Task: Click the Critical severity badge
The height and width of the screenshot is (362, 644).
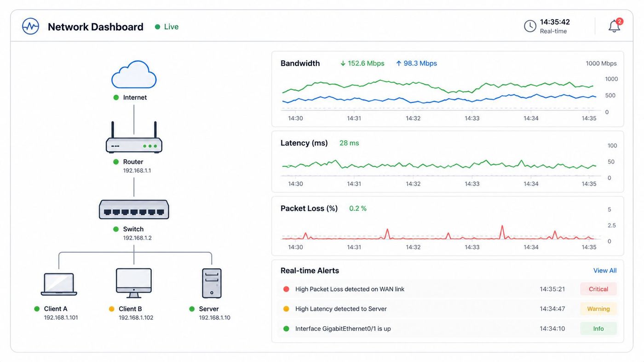Action: [598, 289]
